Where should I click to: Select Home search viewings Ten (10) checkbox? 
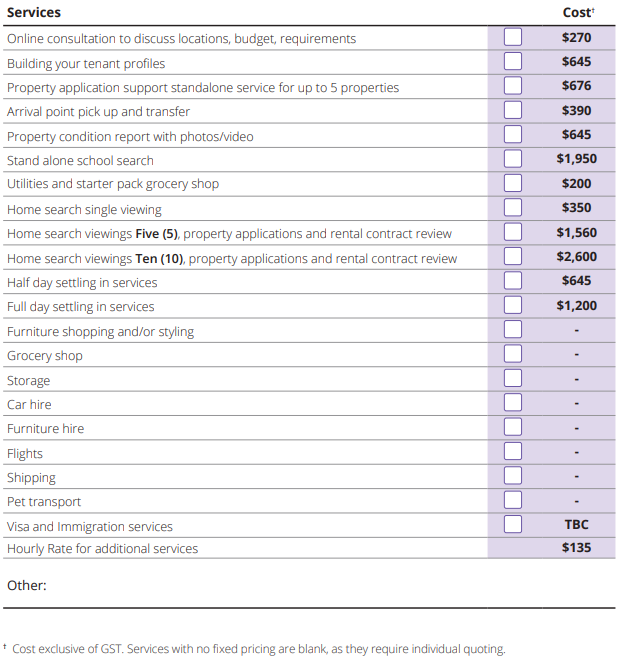tap(513, 257)
